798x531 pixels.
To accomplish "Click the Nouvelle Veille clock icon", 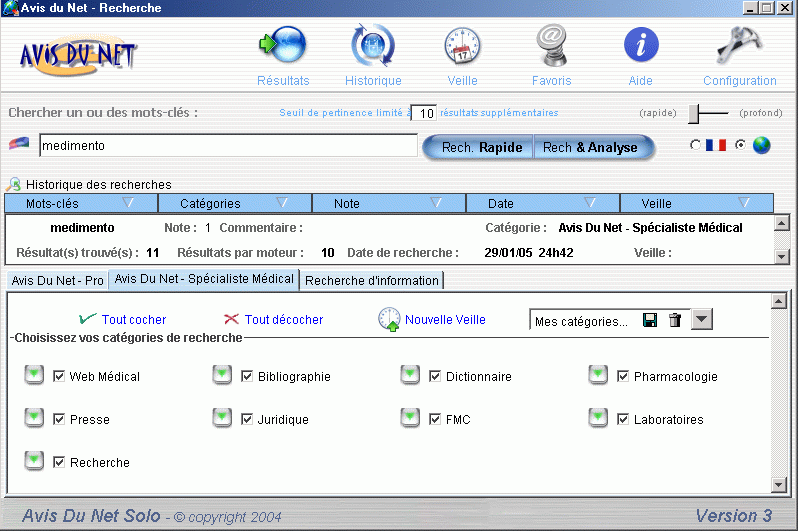I will click(389, 319).
